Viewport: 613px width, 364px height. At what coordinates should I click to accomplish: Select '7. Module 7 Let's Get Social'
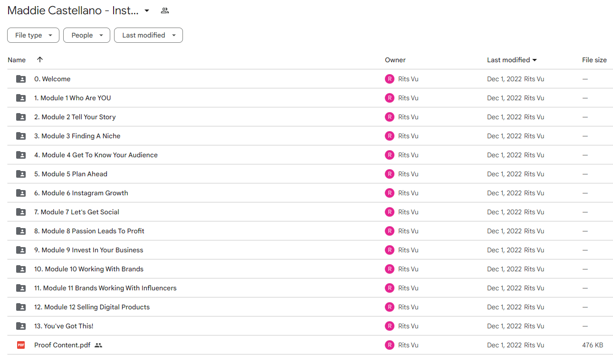[x=77, y=212]
